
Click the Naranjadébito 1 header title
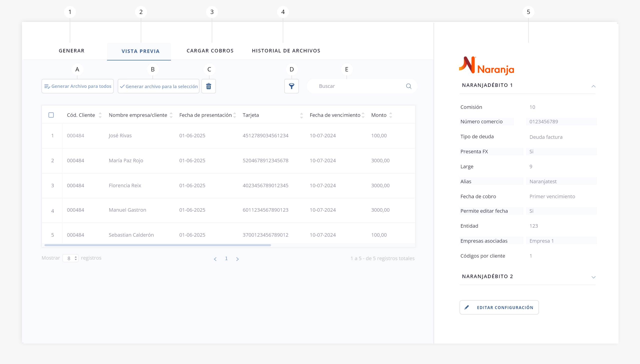[487, 85]
